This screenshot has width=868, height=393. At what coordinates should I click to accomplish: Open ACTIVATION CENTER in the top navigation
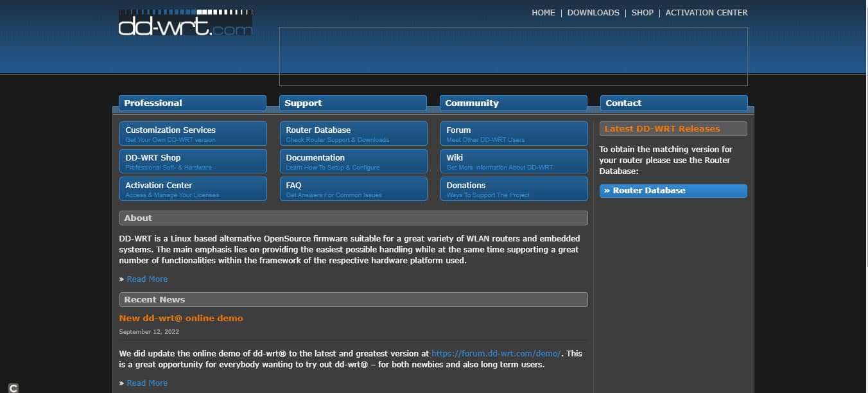pos(706,13)
